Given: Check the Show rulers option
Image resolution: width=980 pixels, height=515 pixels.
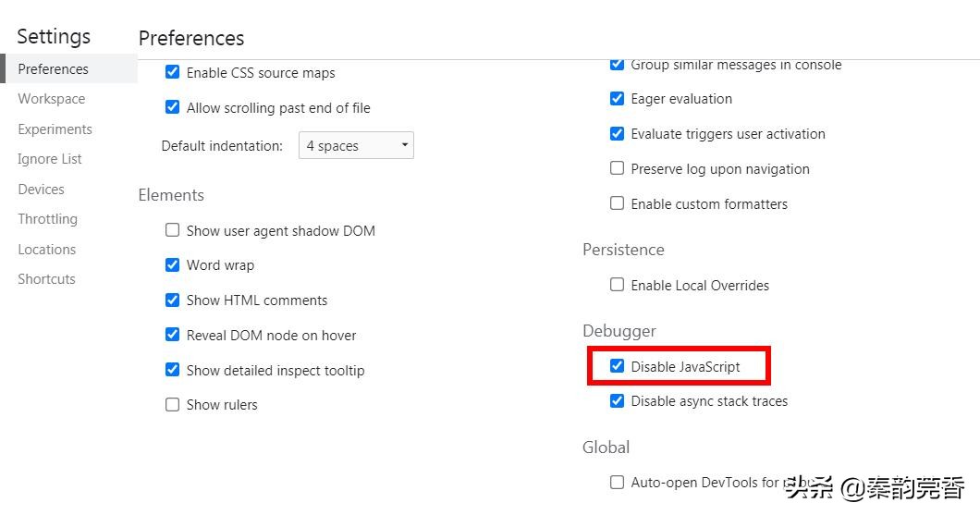Looking at the screenshot, I should pyautogui.click(x=172, y=405).
